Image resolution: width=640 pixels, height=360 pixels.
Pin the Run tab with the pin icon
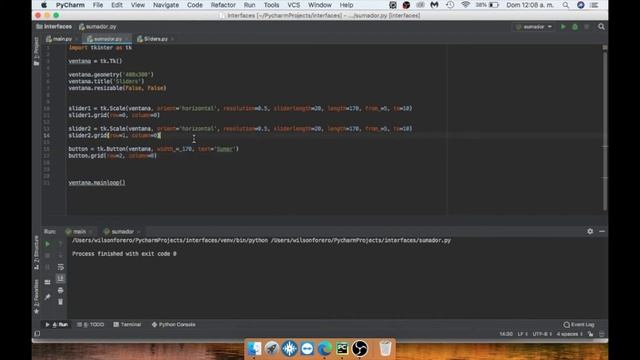(47, 297)
